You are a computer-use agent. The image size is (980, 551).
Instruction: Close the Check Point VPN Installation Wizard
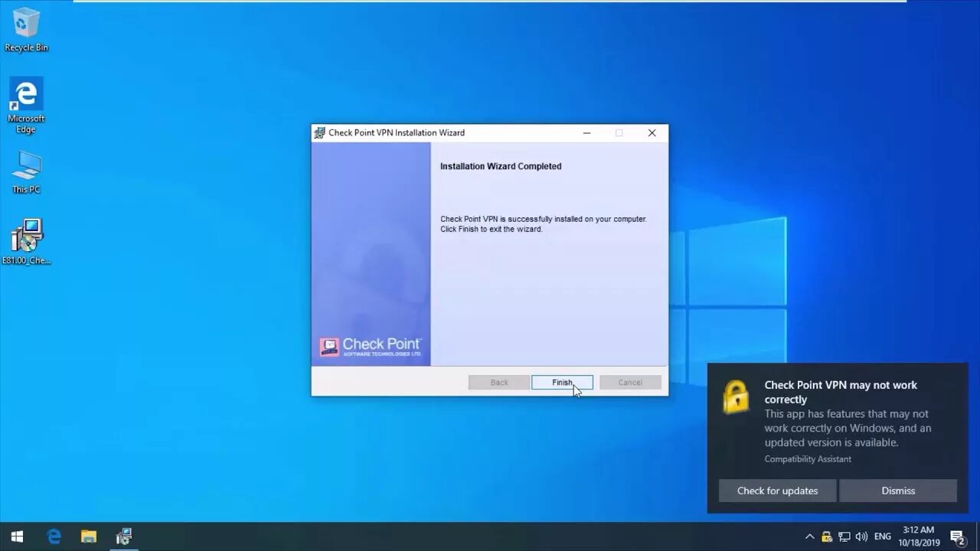(x=652, y=132)
